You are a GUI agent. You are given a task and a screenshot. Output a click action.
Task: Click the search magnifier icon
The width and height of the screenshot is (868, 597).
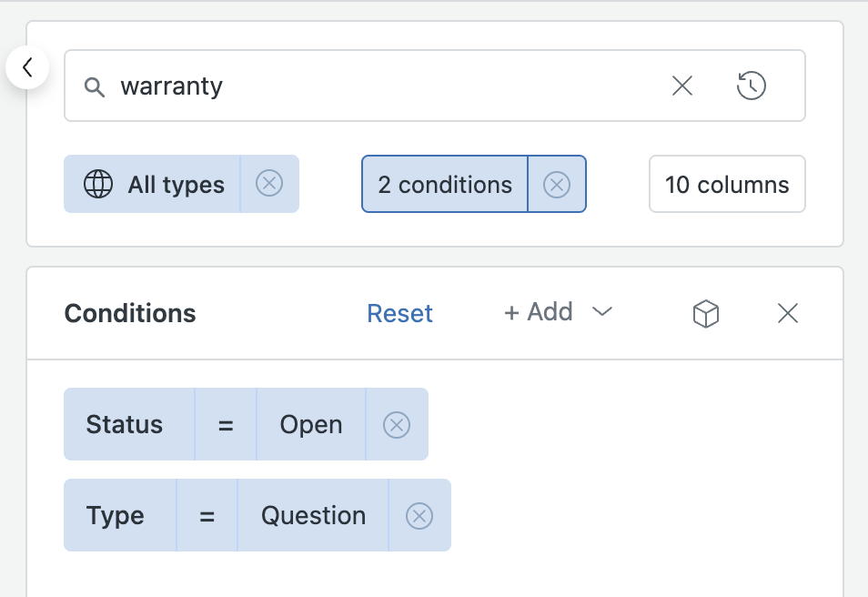coord(94,86)
